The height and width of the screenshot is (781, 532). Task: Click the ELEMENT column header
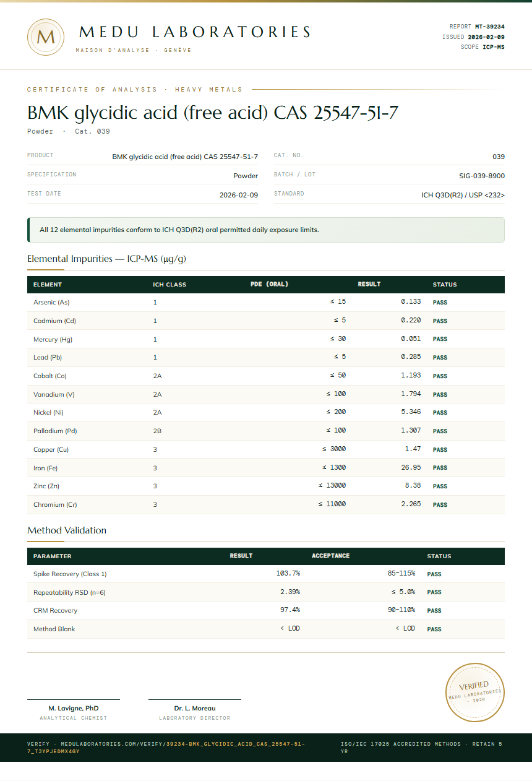pos(48,285)
